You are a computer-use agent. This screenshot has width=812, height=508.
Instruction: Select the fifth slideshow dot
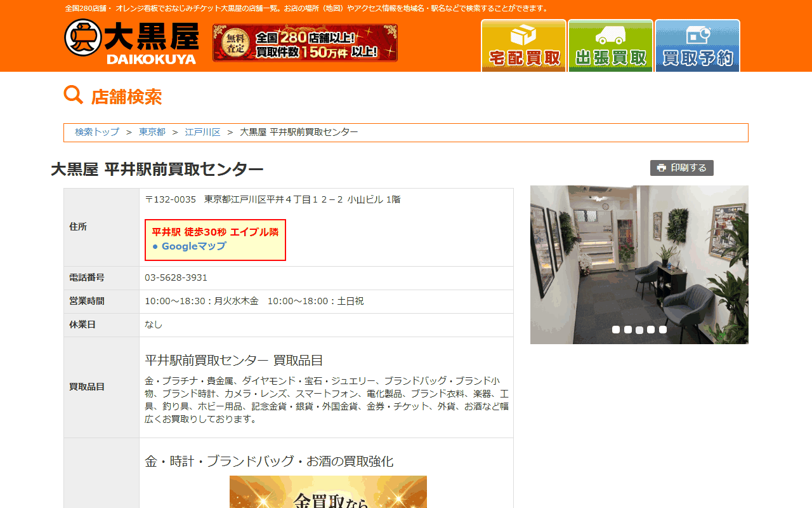pos(663,330)
